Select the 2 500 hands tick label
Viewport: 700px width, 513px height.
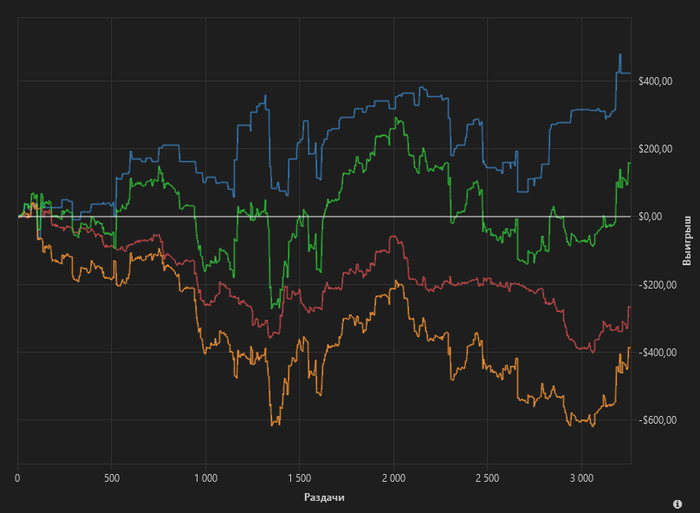488,478
